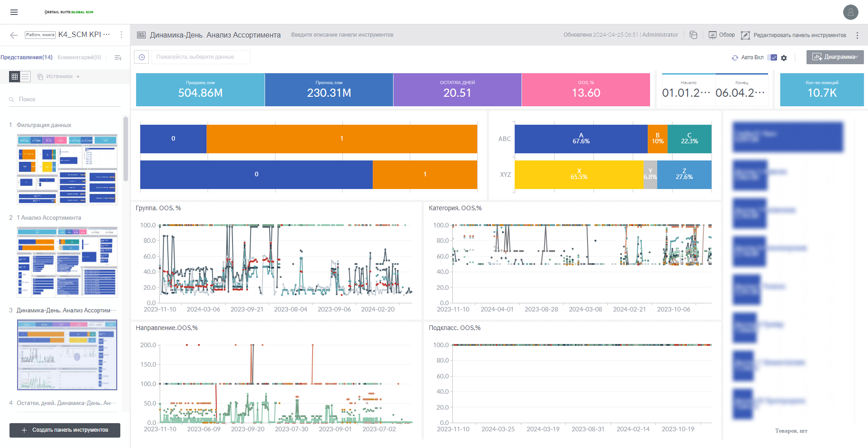Open the Диаграмма dropdown button
This screenshot has height=448, width=868.
pyautogui.click(x=835, y=57)
